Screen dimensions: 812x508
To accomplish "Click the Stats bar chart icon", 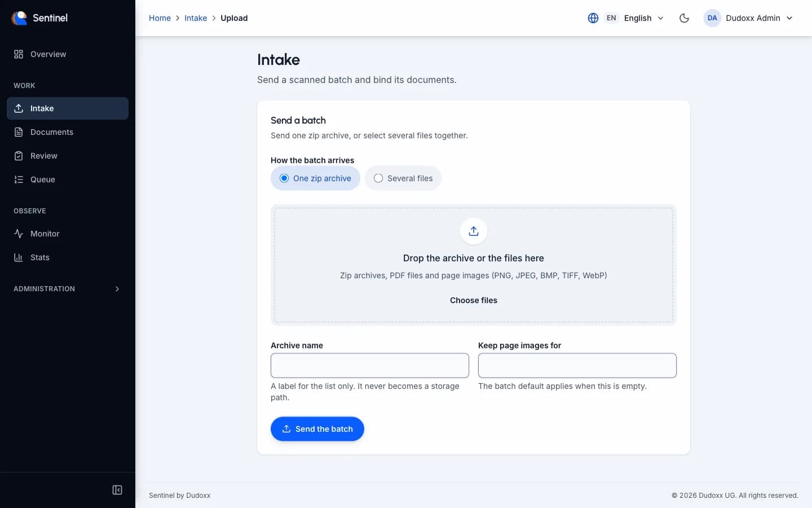I will click(x=19, y=257).
